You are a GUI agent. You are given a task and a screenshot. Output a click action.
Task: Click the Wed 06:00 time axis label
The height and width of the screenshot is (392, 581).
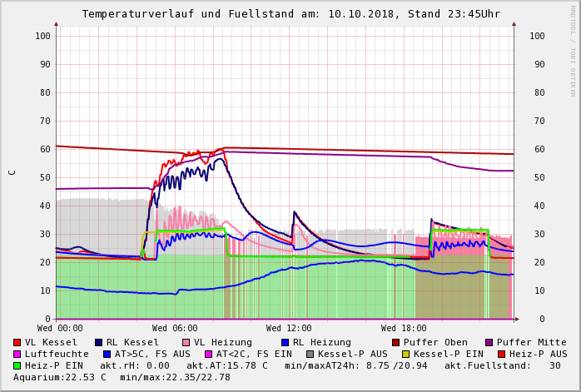[x=175, y=329]
